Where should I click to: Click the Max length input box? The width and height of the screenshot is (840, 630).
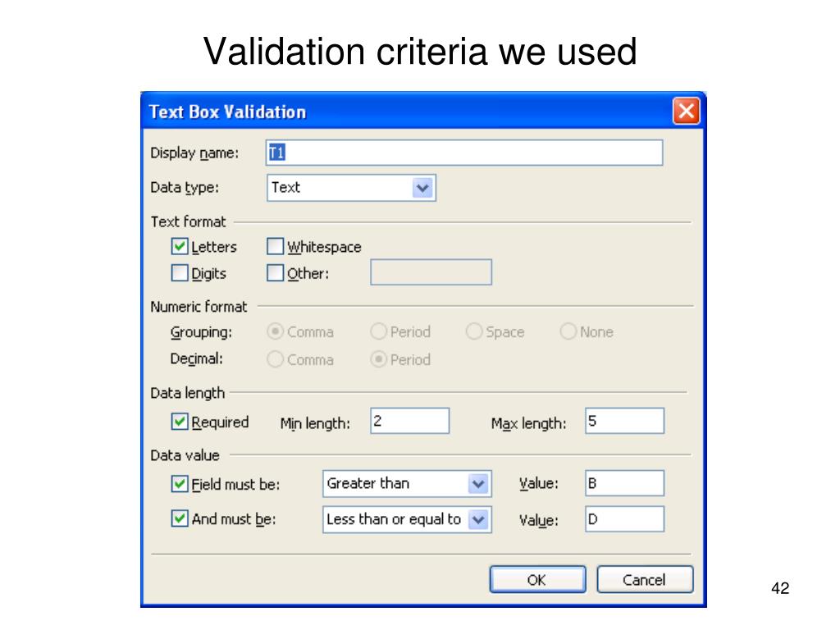click(624, 421)
